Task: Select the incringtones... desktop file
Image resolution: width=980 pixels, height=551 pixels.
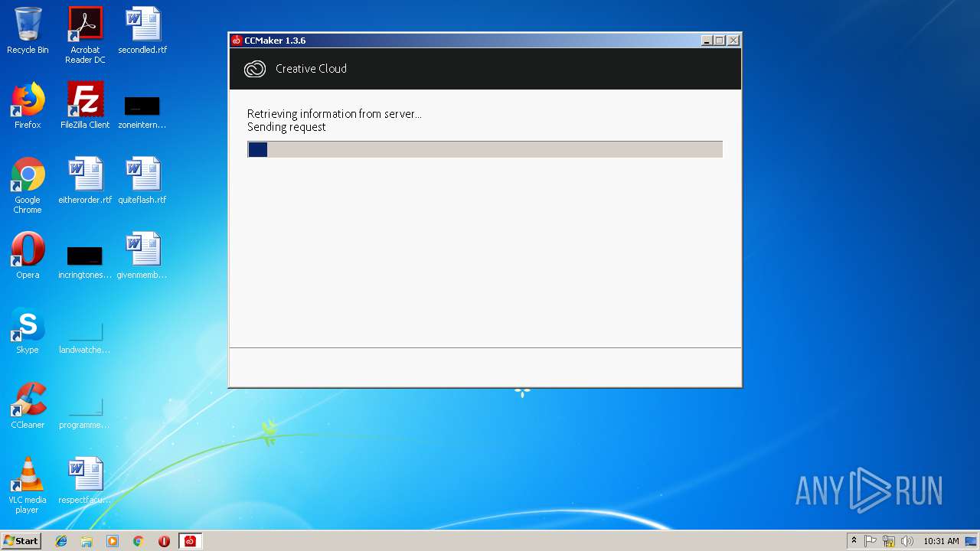Action: pyautogui.click(x=85, y=262)
